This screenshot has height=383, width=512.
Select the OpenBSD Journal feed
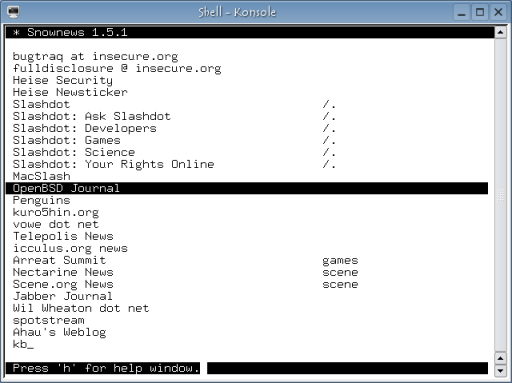tap(247, 188)
